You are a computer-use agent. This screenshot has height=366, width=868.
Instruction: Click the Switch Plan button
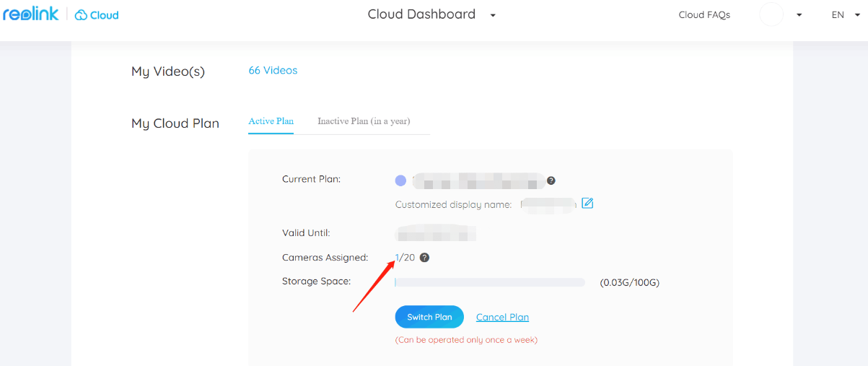click(x=429, y=317)
